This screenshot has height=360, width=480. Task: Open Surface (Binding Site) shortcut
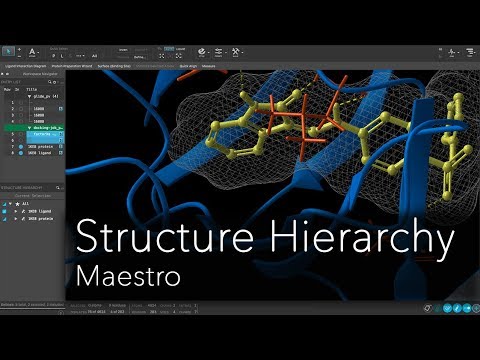[114, 66]
